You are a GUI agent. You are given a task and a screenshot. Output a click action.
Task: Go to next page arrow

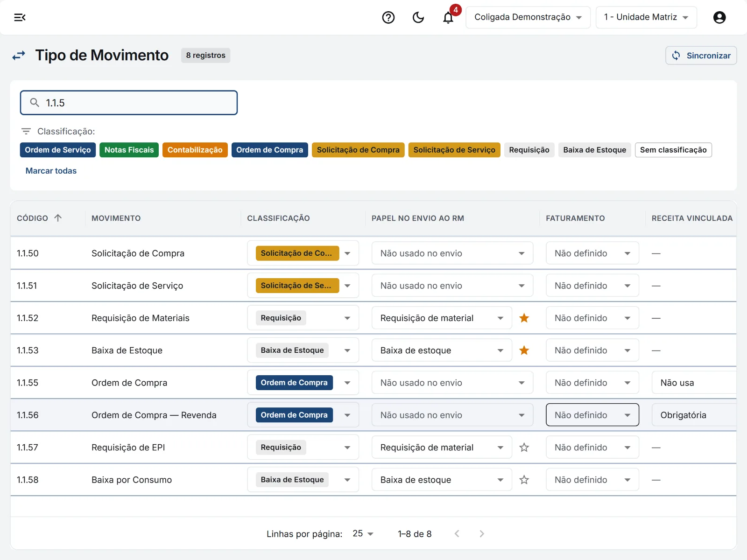point(482,533)
